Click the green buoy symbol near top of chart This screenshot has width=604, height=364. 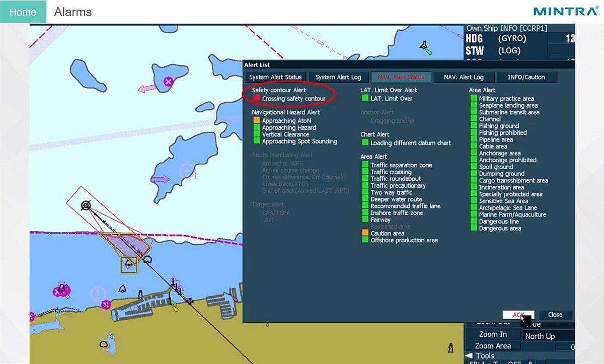pos(426,48)
